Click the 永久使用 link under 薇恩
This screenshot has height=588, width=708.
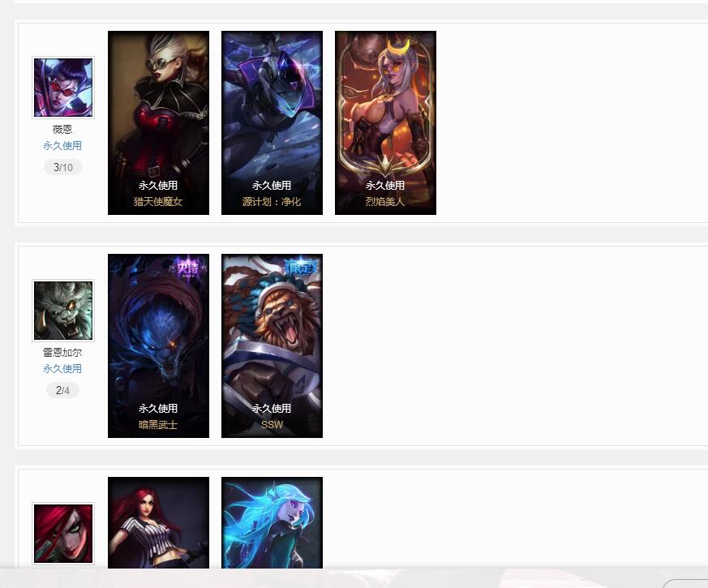click(x=62, y=145)
